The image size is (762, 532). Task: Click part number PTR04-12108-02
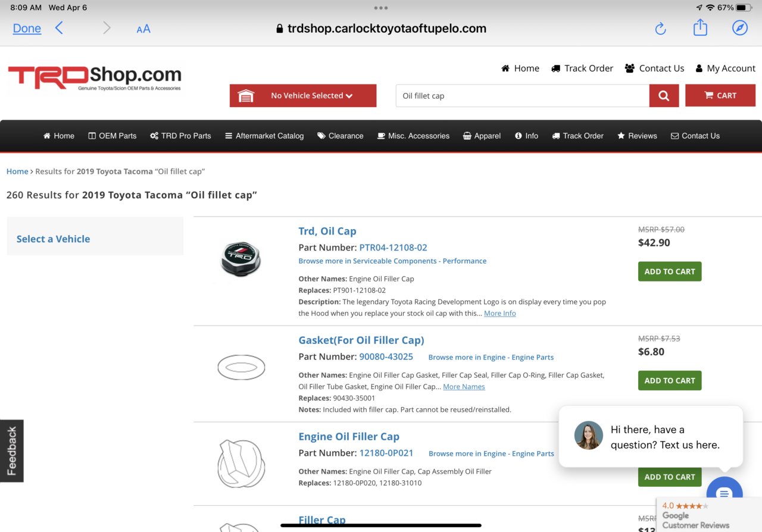(393, 248)
